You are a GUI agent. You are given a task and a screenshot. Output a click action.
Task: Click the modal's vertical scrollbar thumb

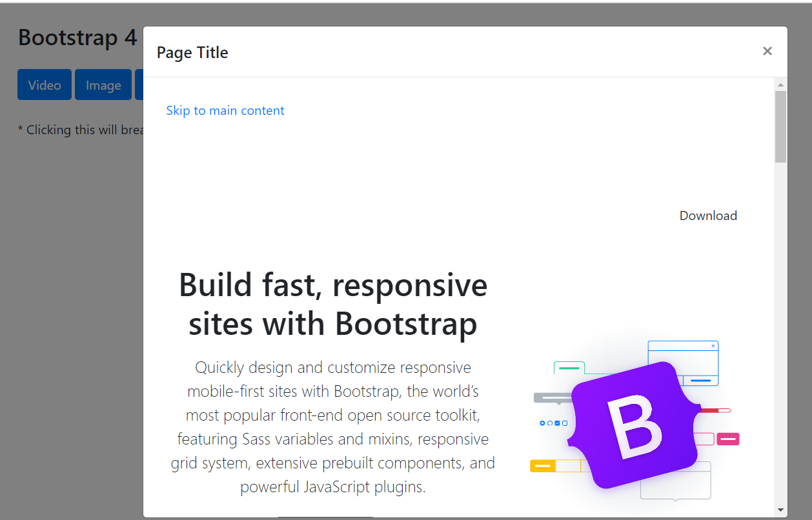780,126
